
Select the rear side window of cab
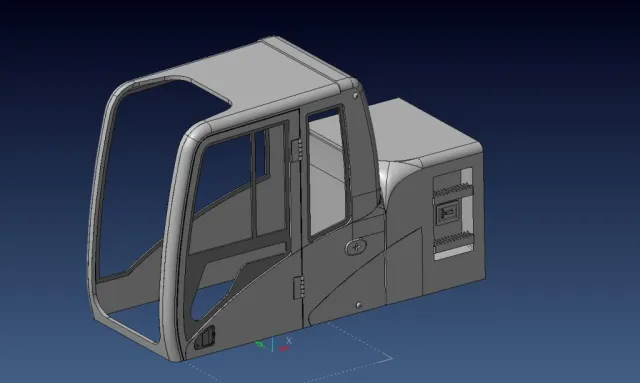click(328, 171)
